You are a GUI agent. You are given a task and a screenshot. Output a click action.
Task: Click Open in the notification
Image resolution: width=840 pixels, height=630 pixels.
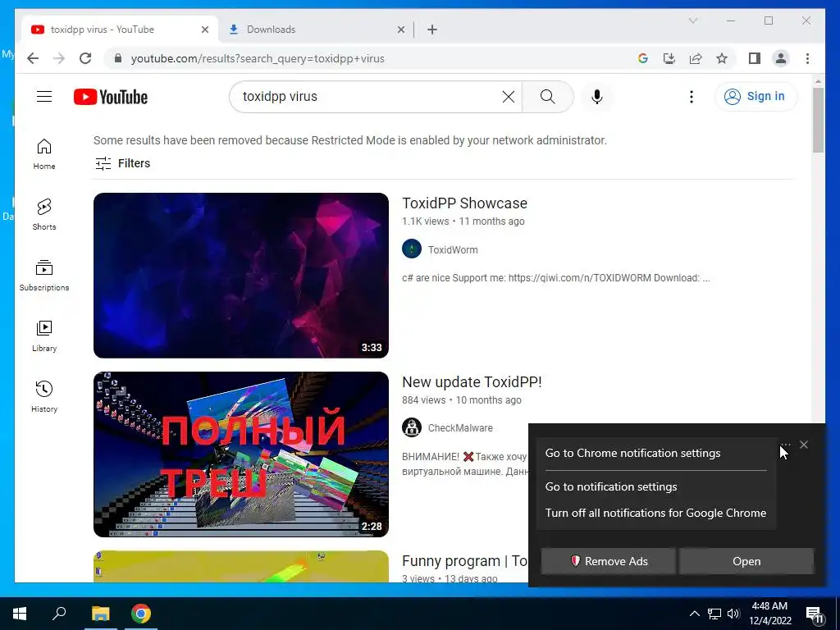[746, 561]
